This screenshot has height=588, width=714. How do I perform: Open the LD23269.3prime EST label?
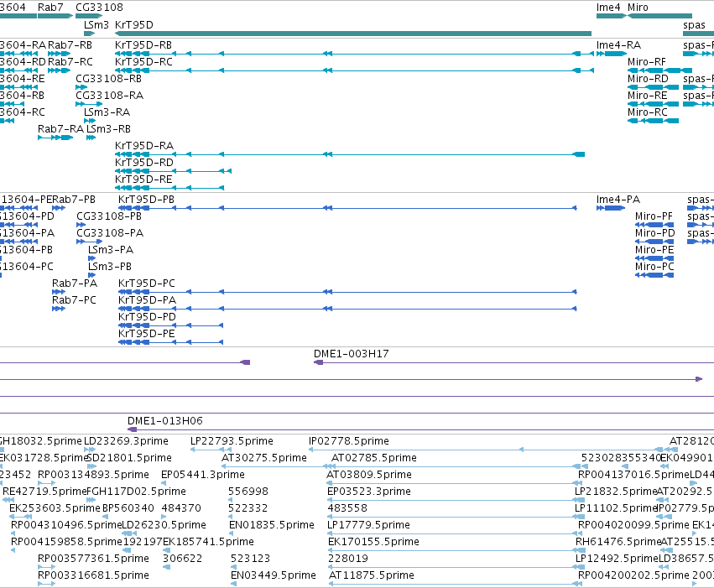[x=126, y=441]
